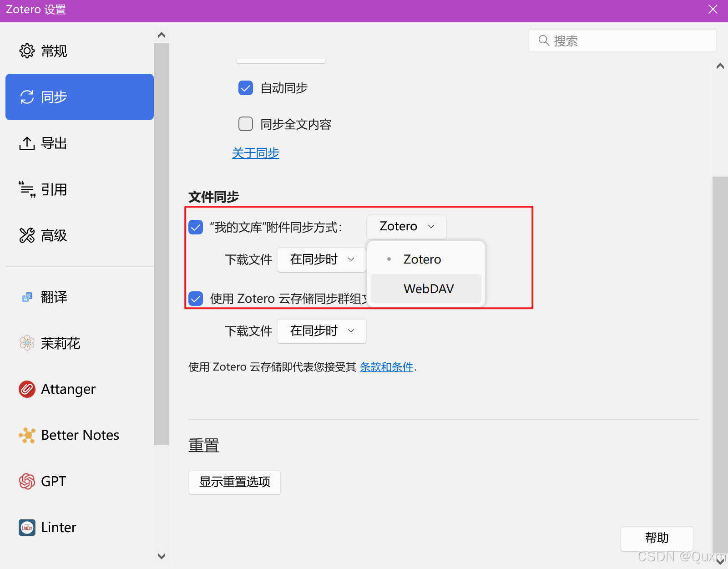Click the Cite quotation icon
The height and width of the screenshot is (569, 728).
(x=27, y=189)
